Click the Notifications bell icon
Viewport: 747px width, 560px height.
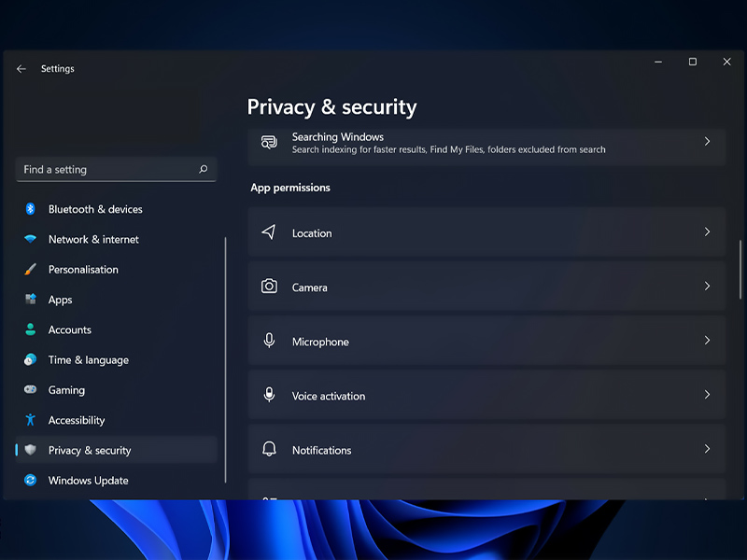click(x=269, y=449)
